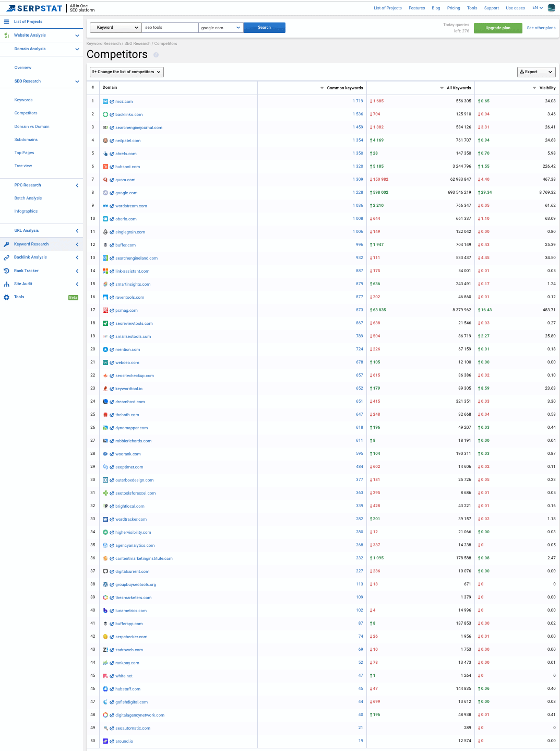Viewport: 560px width, 751px height.
Task: Open Overview in the sidebar
Action: [x=23, y=67]
